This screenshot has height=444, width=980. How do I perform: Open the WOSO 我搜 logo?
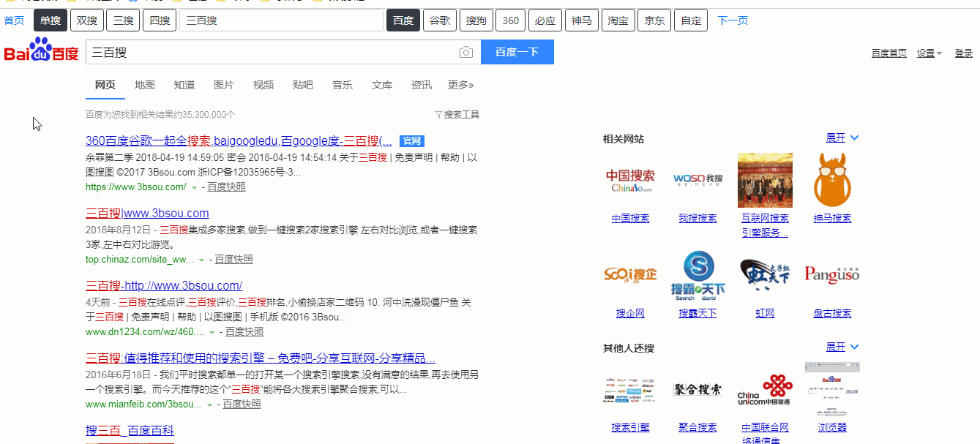point(697,180)
